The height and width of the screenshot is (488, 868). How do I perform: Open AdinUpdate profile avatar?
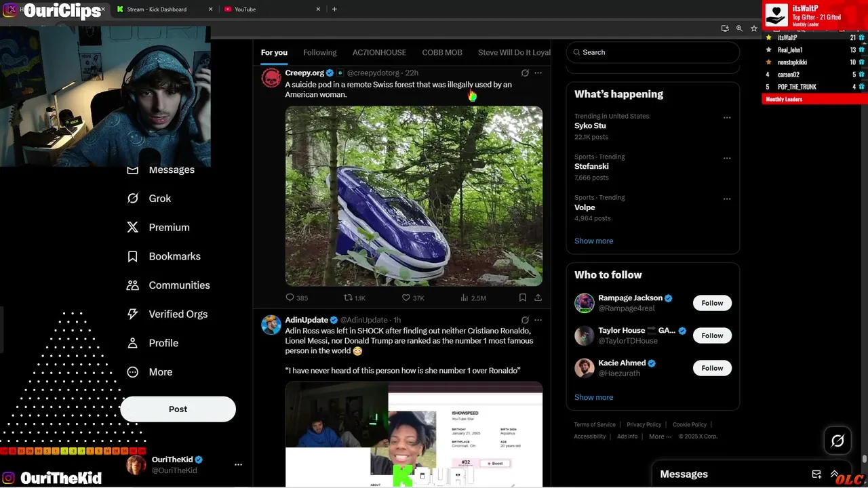click(271, 325)
